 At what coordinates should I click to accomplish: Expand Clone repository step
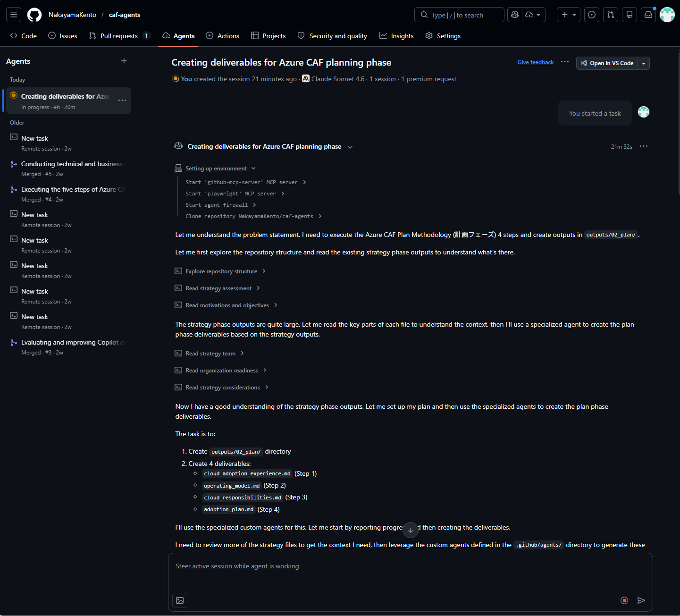[254, 216]
